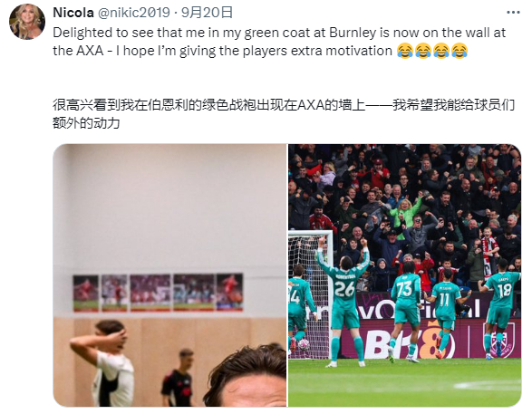Open the @nikic2019 handle link

tap(133, 13)
